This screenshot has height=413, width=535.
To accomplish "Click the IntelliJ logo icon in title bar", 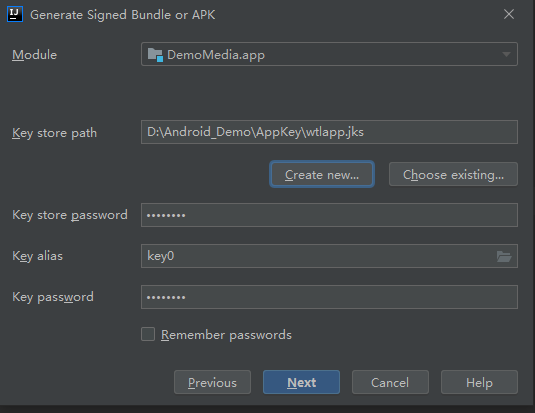I will point(15,14).
